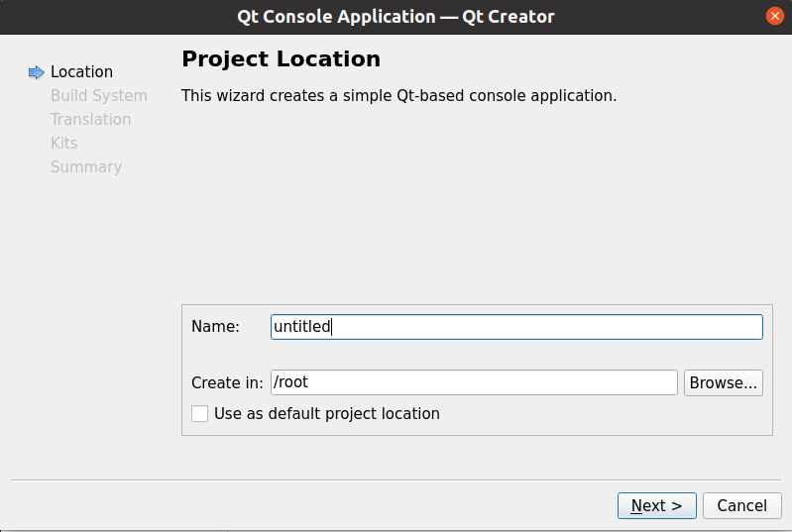Screen dimensions: 792x532
Task: Click the Create in path field
Action: tap(474, 382)
